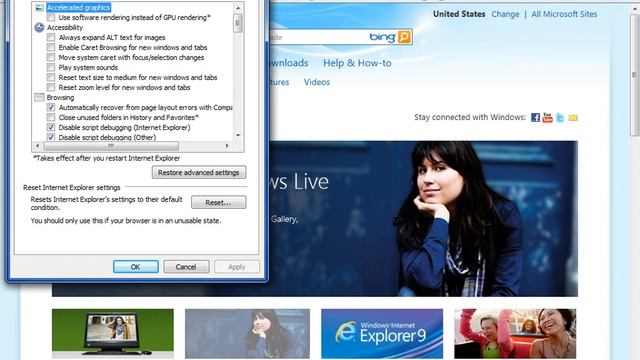Check Reset text size to medium option
The width and height of the screenshot is (640, 360).
(x=51, y=77)
